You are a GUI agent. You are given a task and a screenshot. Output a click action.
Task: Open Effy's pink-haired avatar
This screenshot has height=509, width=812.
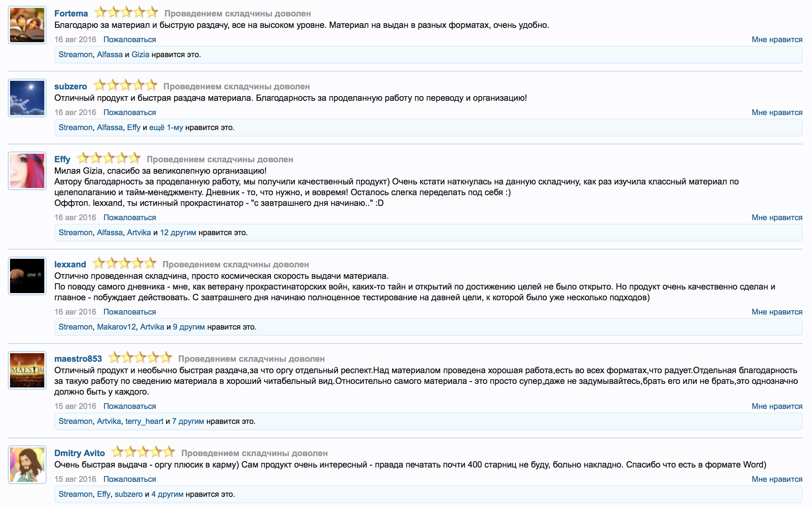click(x=27, y=171)
